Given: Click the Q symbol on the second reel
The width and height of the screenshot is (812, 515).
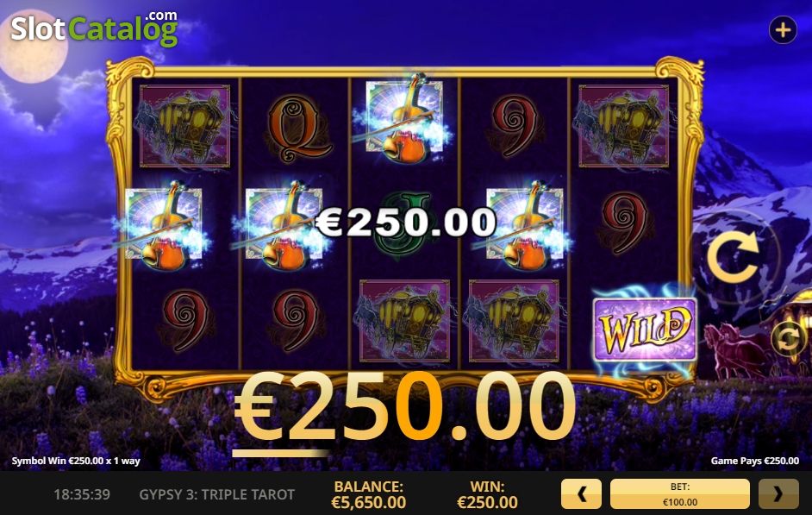Looking at the screenshot, I should [x=296, y=128].
